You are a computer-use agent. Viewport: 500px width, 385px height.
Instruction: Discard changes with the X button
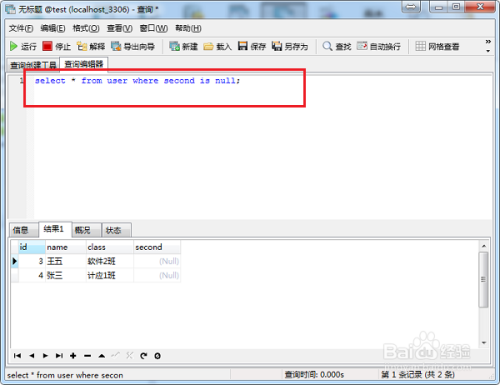129,356
